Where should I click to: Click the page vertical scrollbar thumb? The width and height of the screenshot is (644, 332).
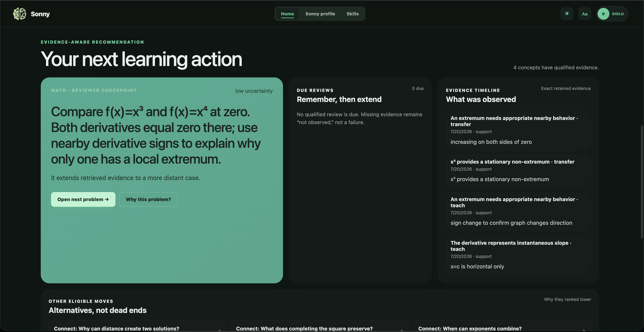coord(642,182)
